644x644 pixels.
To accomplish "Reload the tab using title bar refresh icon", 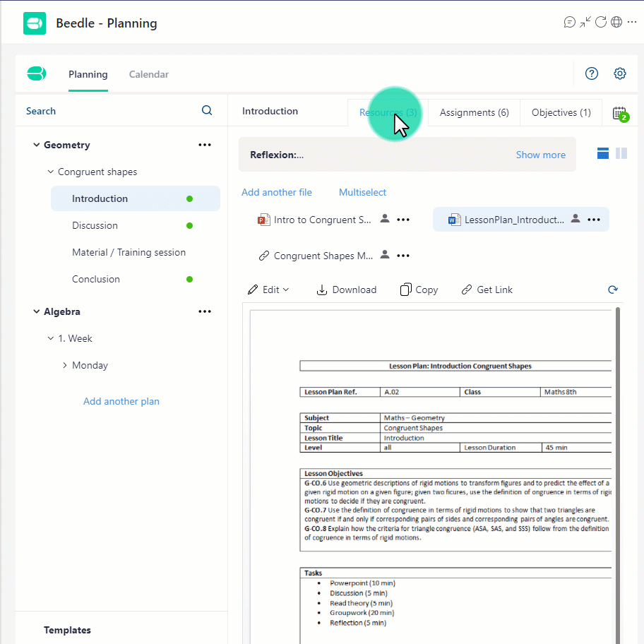I will click(x=601, y=22).
